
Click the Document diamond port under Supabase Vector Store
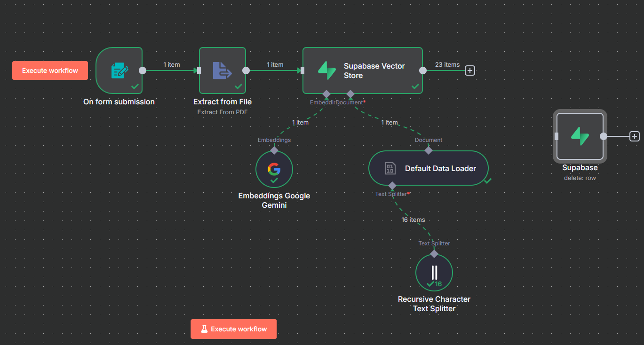click(350, 94)
